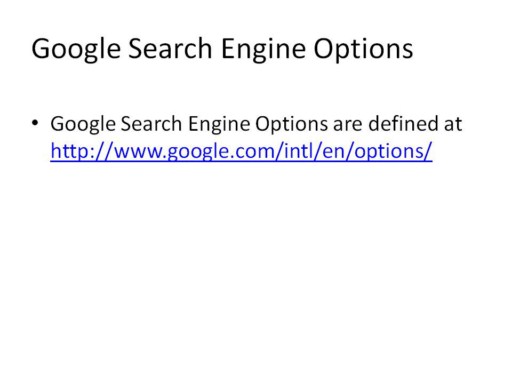The image size is (512, 384).
Task: Open the google.com/intl/en/options link
Action: pos(241,151)
